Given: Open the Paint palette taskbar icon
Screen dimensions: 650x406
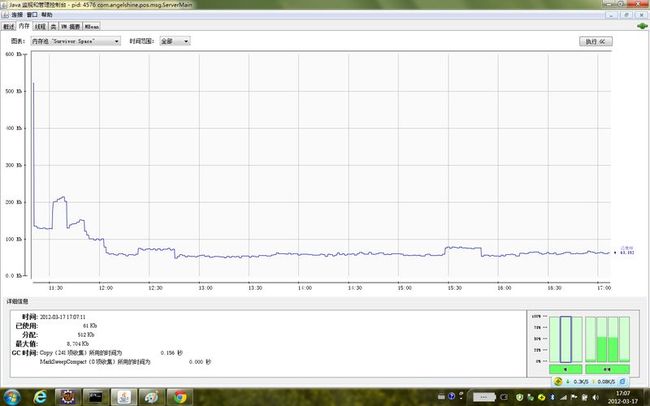Looking at the screenshot, I should point(151,397).
